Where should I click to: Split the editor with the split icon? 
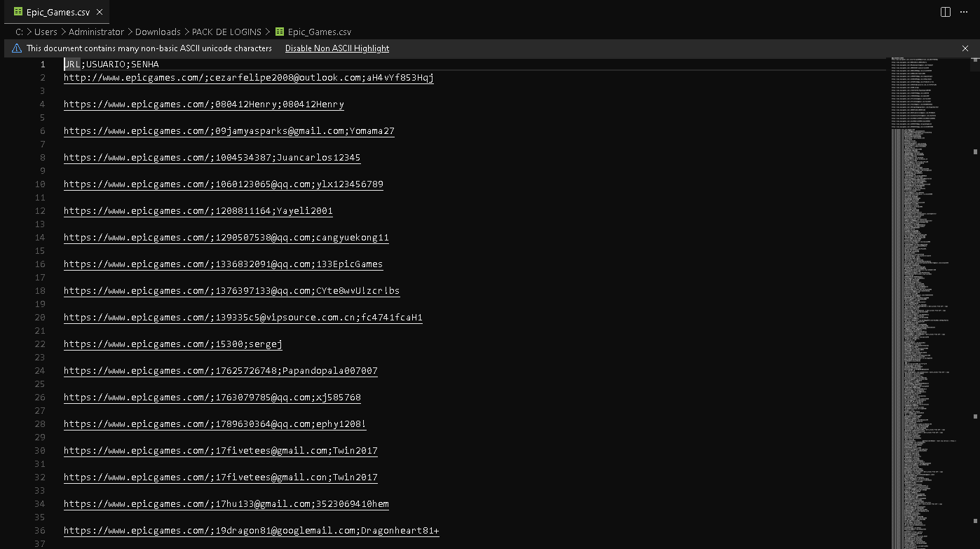tap(945, 12)
